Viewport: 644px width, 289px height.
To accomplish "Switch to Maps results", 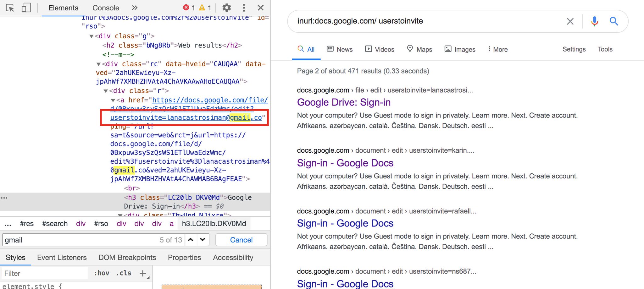I will 419,49.
